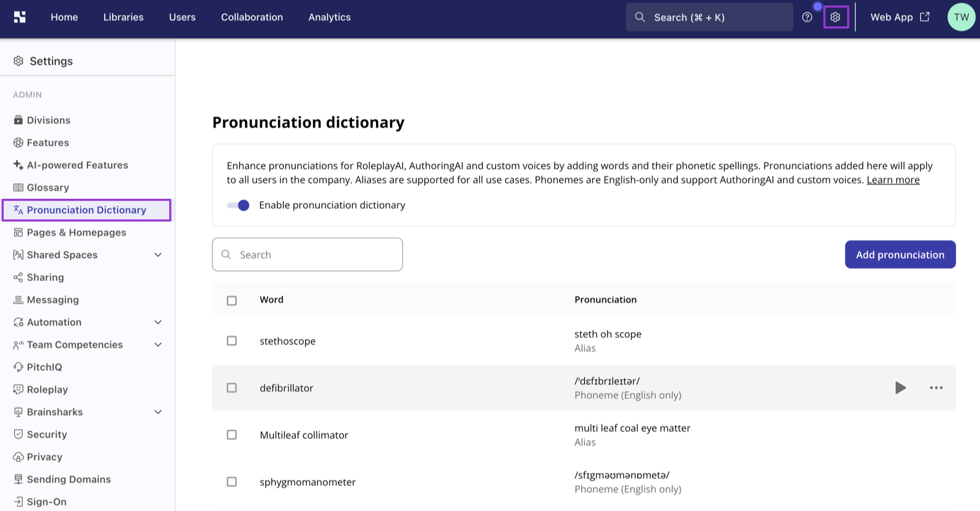Check the select-all checkbox in table header

click(232, 300)
